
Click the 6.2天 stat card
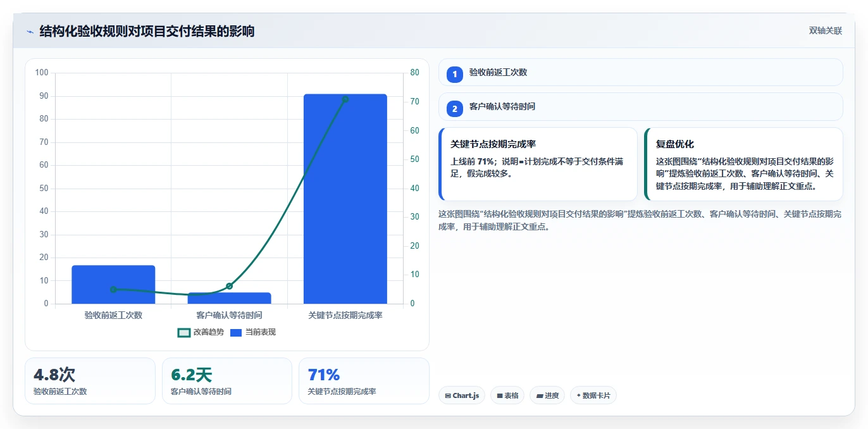(227, 381)
